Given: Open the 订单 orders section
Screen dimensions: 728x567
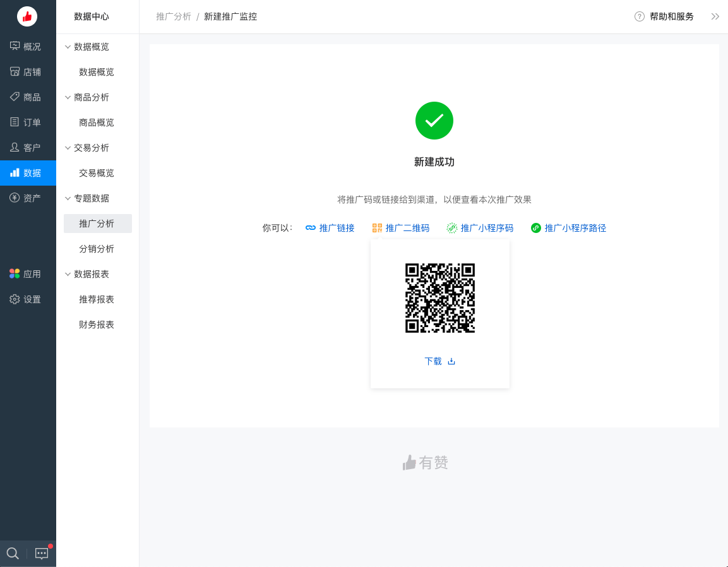Looking at the screenshot, I should 28,122.
